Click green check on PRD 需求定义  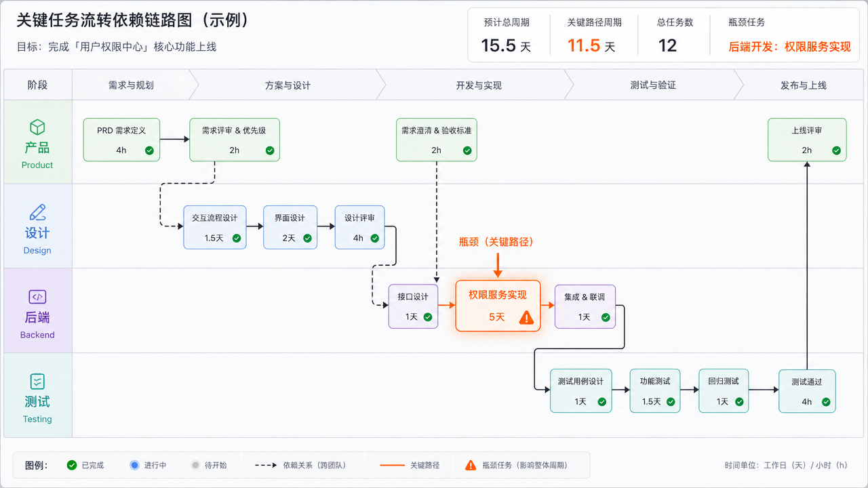tap(149, 150)
